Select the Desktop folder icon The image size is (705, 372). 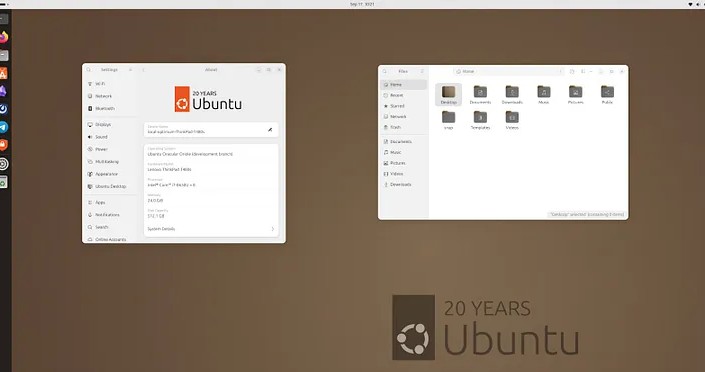click(x=448, y=95)
